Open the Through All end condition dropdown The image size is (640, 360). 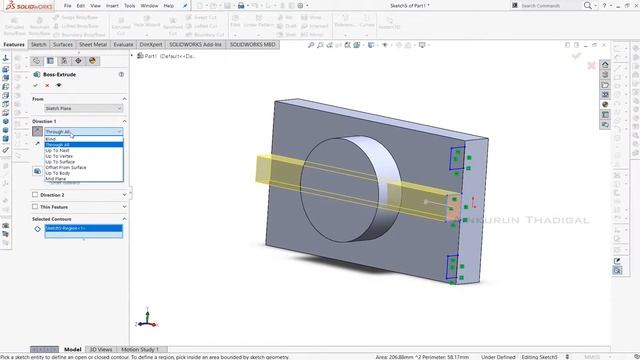tap(84, 131)
